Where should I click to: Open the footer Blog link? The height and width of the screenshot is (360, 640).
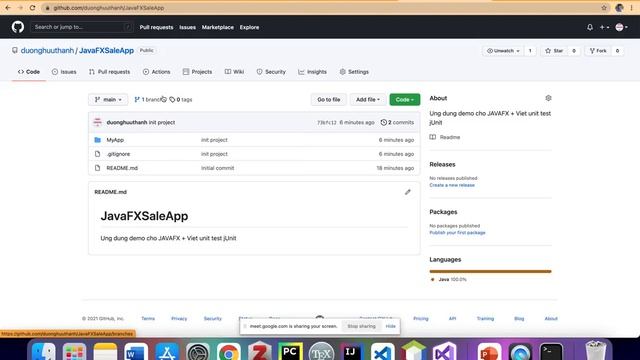[x=519, y=318]
